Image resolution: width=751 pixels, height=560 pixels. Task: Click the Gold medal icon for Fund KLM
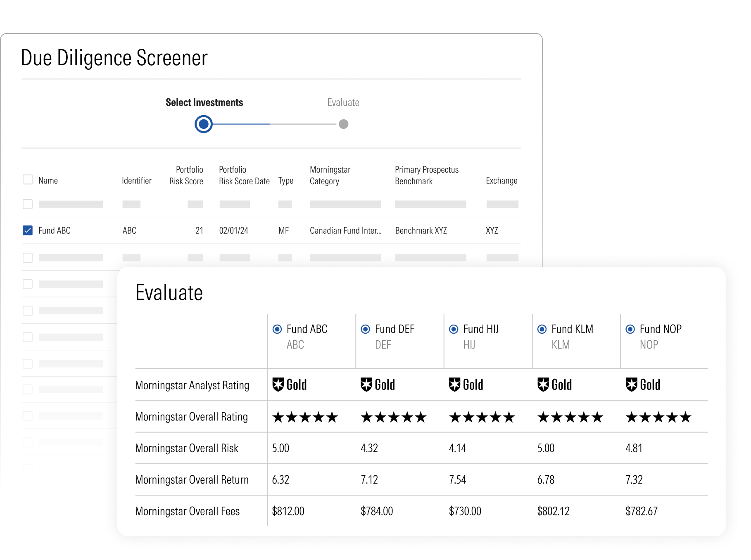tap(543, 384)
